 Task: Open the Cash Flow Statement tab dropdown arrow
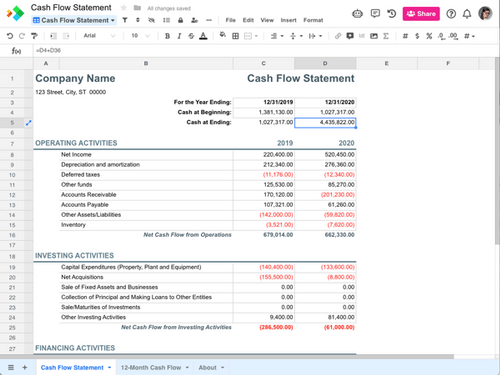pyautogui.click(x=109, y=368)
